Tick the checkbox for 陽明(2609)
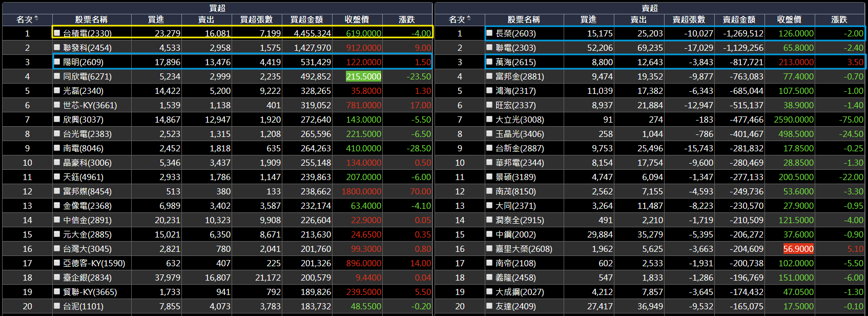 pyautogui.click(x=57, y=62)
